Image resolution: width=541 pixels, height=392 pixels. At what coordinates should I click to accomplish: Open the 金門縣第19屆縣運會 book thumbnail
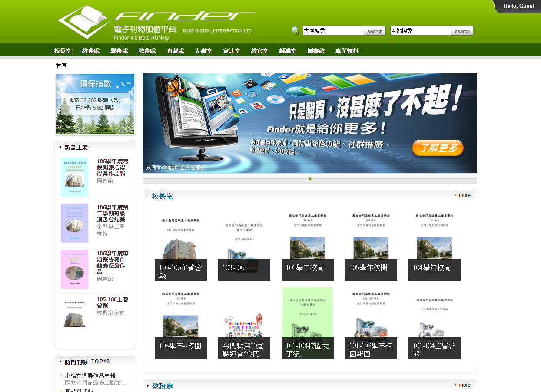[x=244, y=323]
